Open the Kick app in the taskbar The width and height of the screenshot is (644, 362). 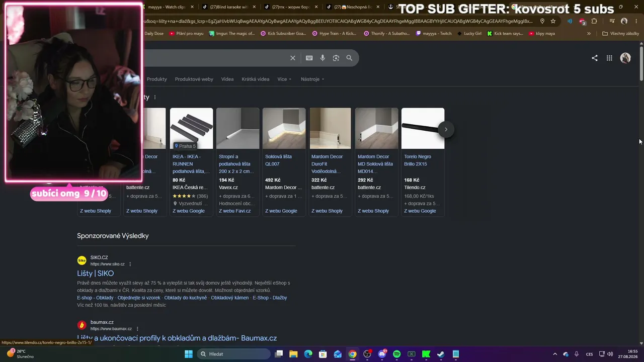(x=426, y=354)
